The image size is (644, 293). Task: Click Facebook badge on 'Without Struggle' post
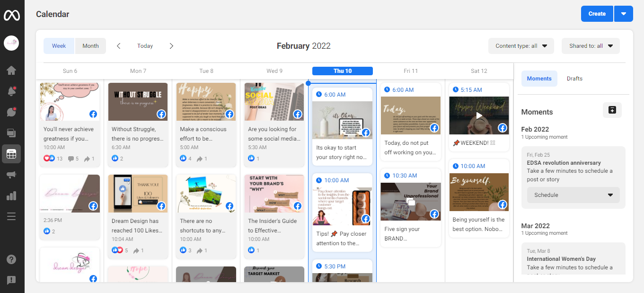point(161,114)
